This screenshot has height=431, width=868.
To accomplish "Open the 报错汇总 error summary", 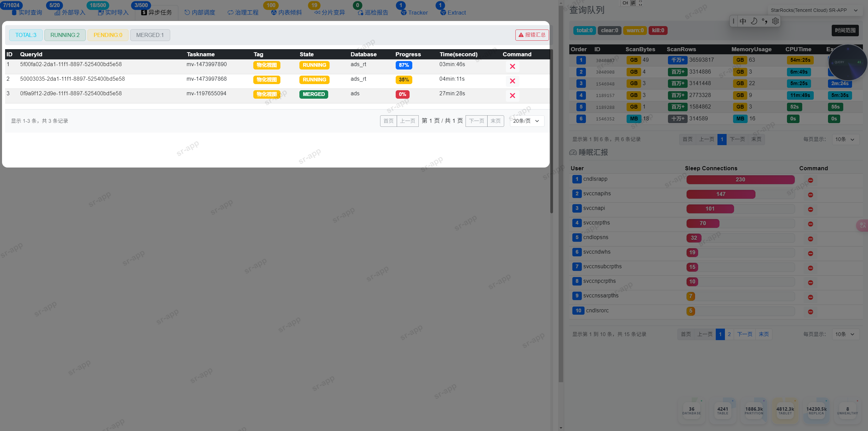I will [x=532, y=35].
